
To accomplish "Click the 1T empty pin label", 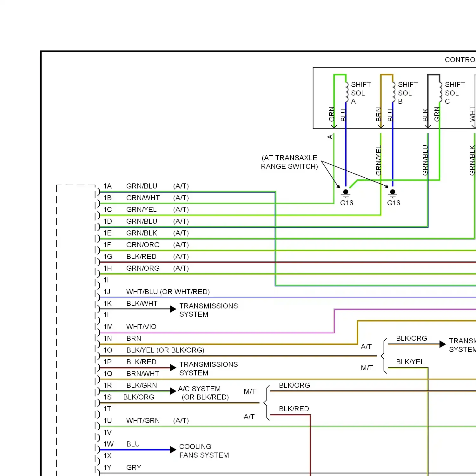I will (x=107, y=409).
